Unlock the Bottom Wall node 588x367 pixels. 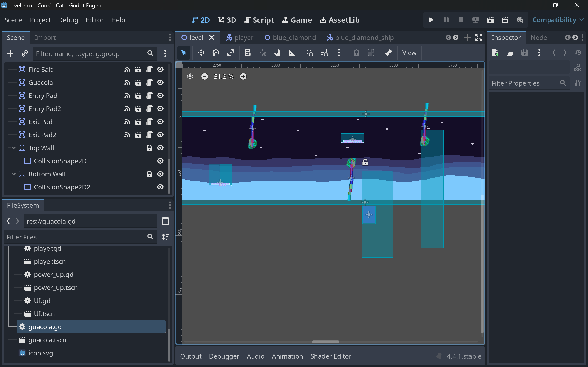pos(149,174)
